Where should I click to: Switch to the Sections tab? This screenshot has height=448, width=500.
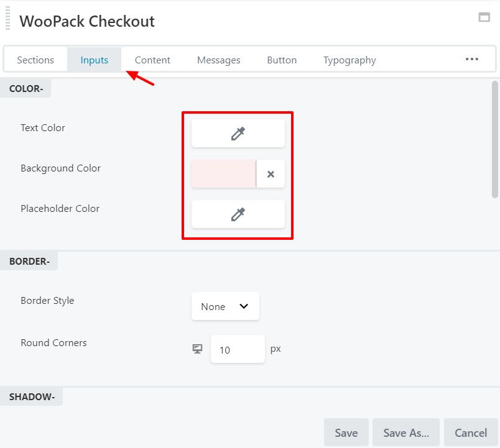[x=35, y=60]
